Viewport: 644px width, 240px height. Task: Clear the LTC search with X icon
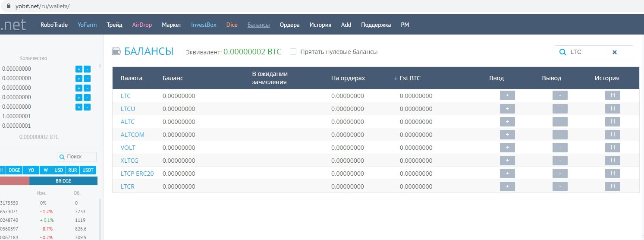coord(615,52)
